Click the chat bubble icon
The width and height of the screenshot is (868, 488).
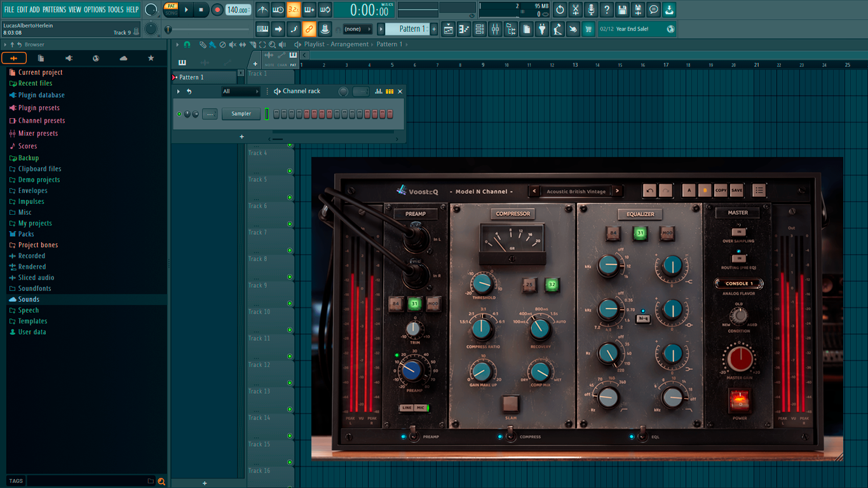[x=654, y=10]
